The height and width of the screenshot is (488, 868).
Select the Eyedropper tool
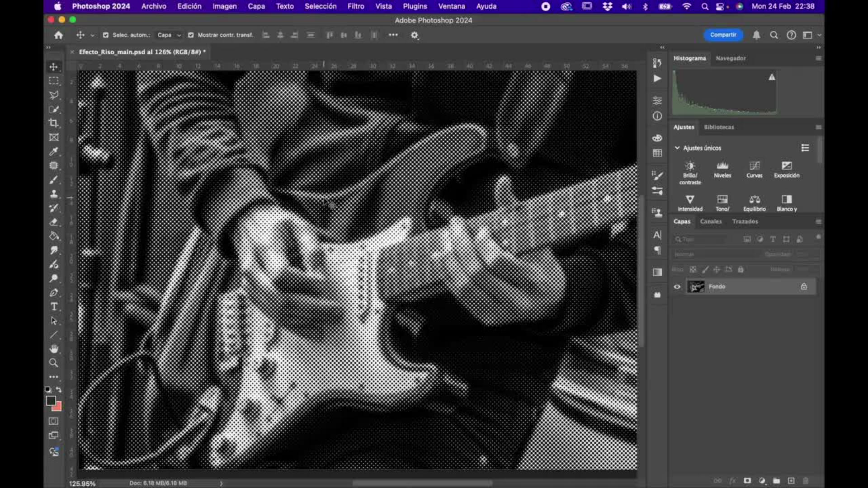[x=54, y=151]
